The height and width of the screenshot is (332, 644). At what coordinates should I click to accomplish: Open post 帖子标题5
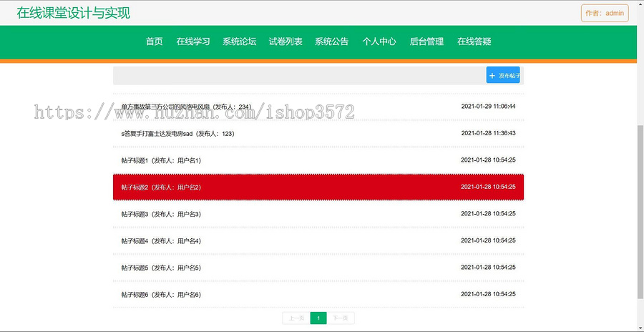tap(318, 268)
